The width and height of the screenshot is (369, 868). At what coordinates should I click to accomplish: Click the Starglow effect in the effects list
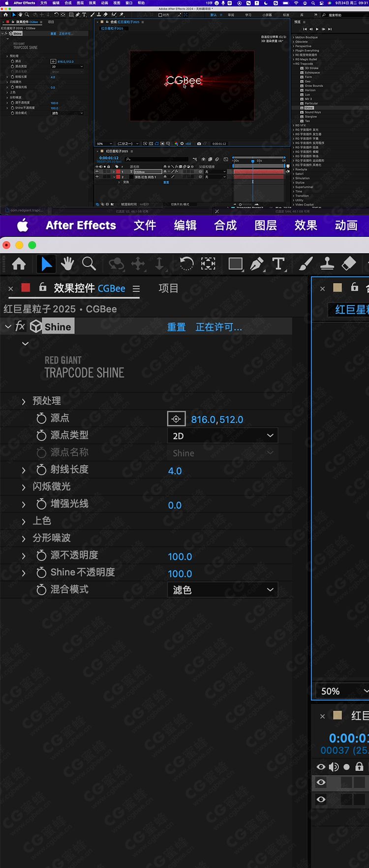pyautogui.click(x=310, y=117)
